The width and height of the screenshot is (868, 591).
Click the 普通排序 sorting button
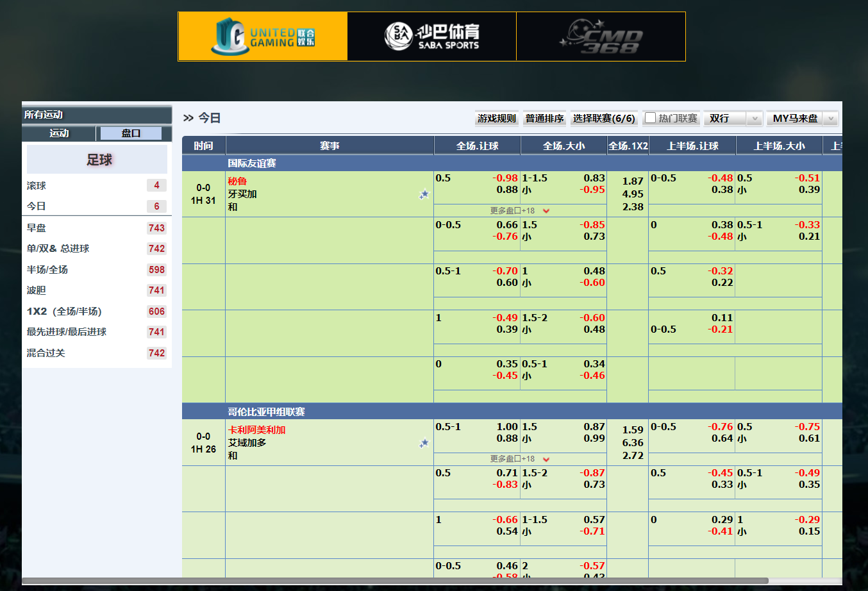[544, 119]
